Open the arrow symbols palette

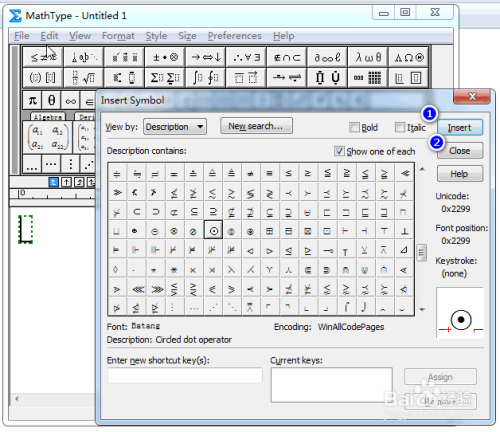[206, 57]
